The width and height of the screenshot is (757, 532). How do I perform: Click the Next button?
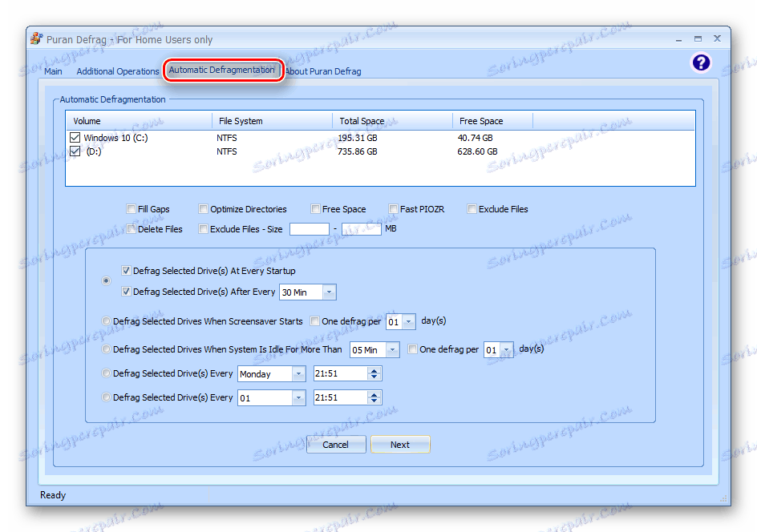(x=400, y=444)
